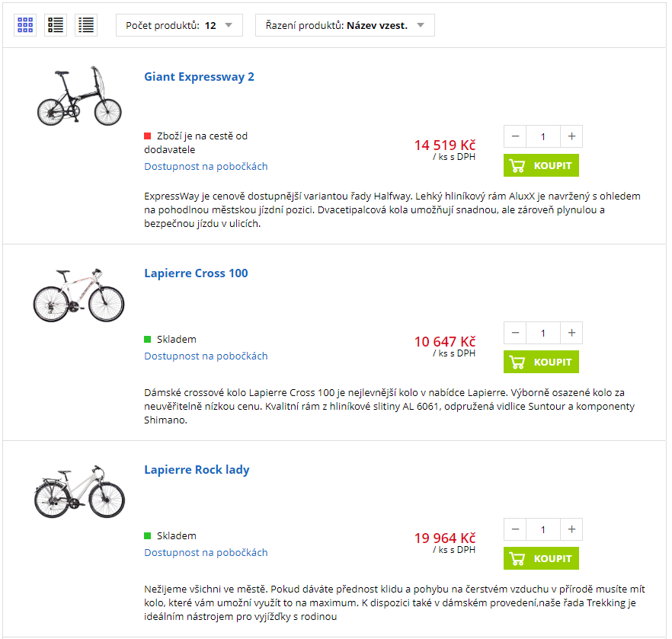This screenshot has width=672, height=639.
Task: Increase quantity for Lapierre Rock lady
Action: tap(571, 529)
